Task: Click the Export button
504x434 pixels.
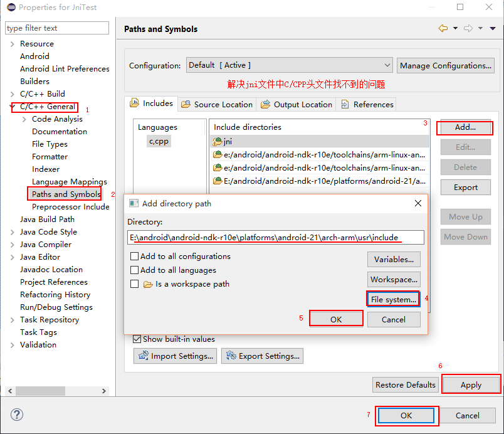Action: (x=465, y=187)
